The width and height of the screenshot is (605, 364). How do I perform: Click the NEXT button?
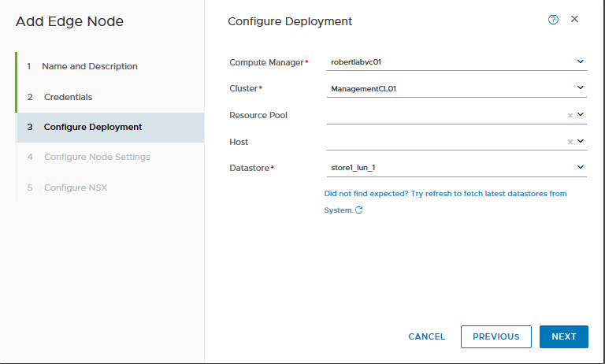563,336
